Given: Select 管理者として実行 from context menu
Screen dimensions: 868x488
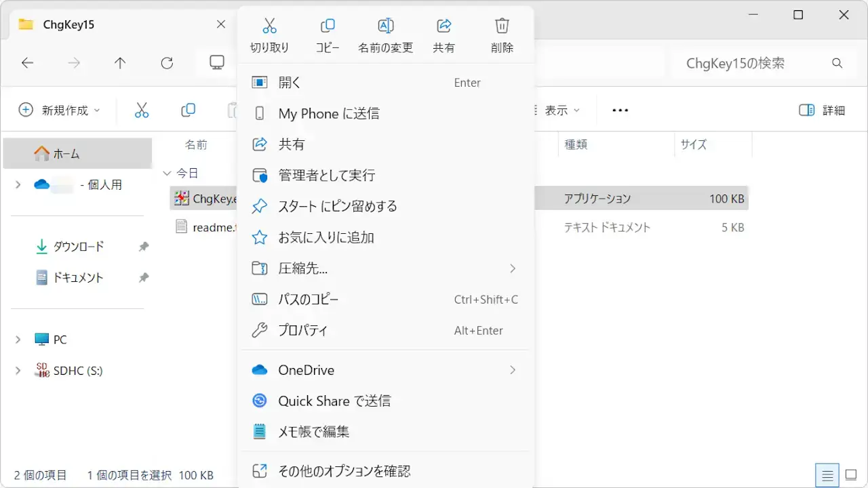Looking at the screenshot, I should (x=326, y=176).
